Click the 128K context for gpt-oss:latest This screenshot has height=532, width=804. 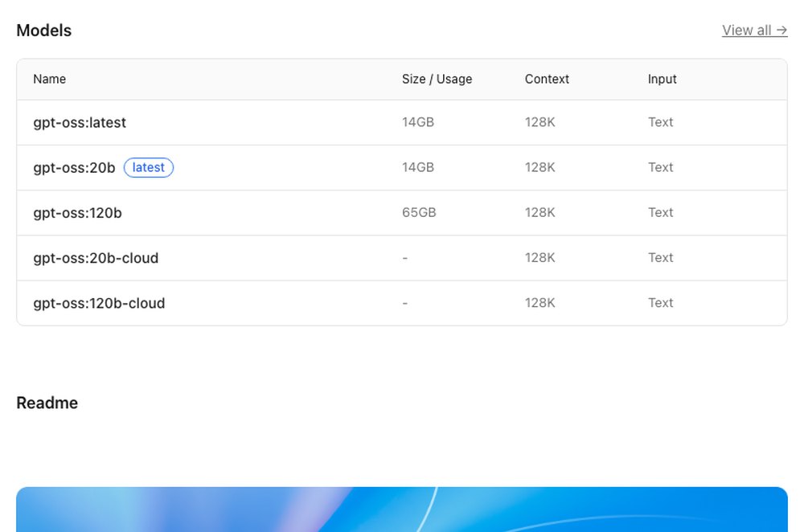pos(540,122)
